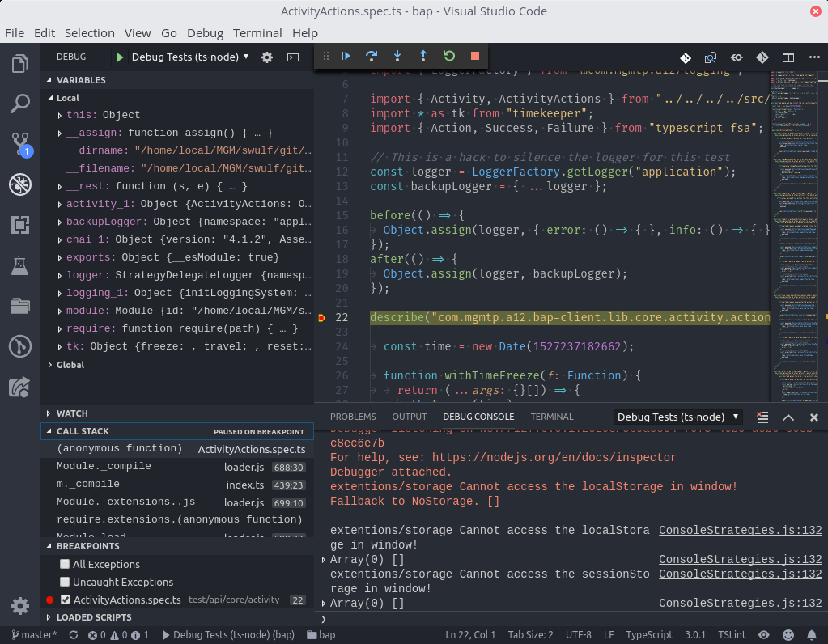Disable ActivityActions.spec.ts breakpoint checkbox

coord(66,600)
